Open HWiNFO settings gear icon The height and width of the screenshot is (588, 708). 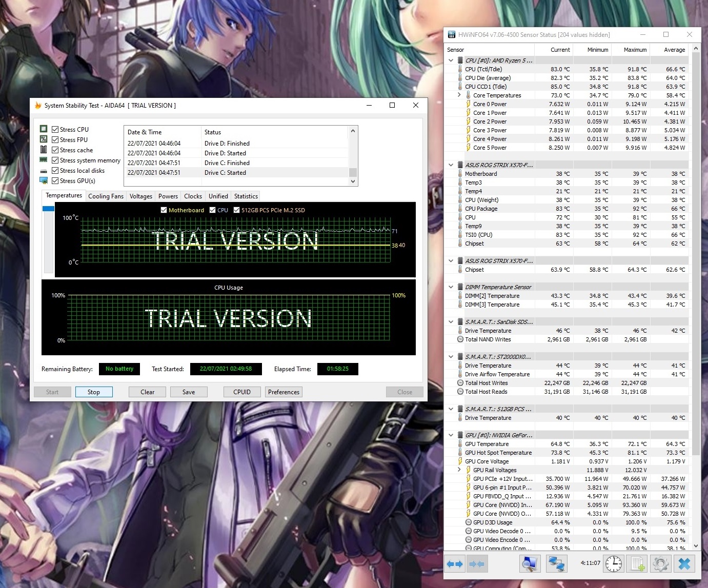pyautogui.click(x=661, y=564)
